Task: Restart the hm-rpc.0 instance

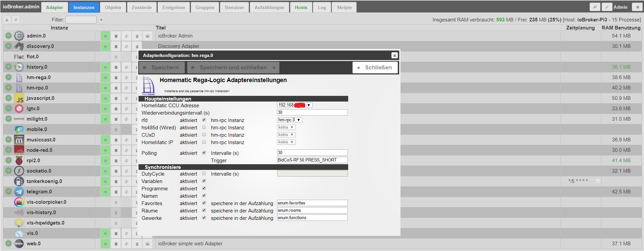Action: (126, 88)
